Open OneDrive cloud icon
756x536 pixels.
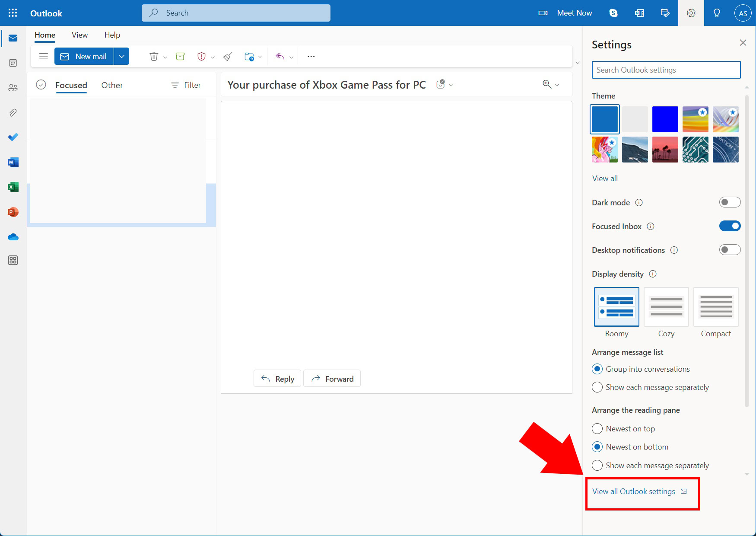[13, 237]
